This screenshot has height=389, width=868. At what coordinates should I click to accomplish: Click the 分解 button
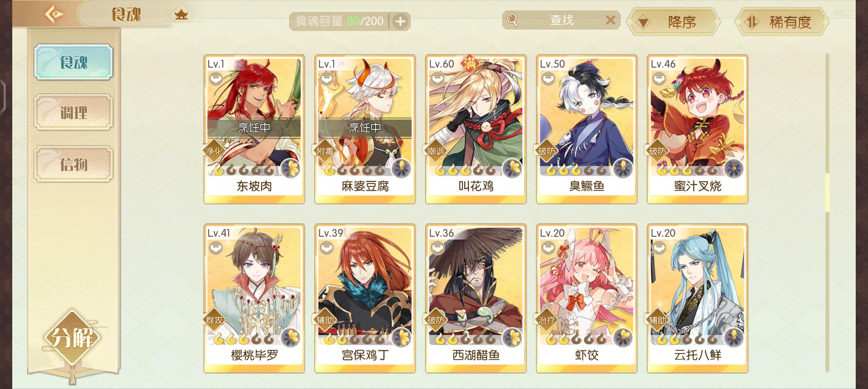[72, 337]
